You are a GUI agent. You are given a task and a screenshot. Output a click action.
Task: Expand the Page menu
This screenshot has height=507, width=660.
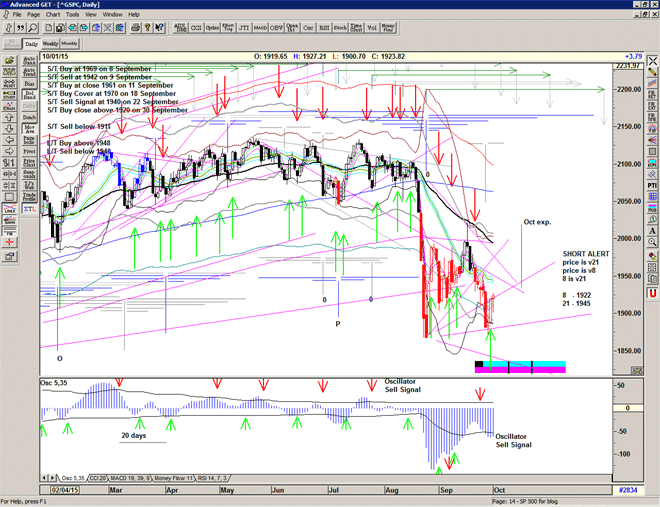[33, 15]
